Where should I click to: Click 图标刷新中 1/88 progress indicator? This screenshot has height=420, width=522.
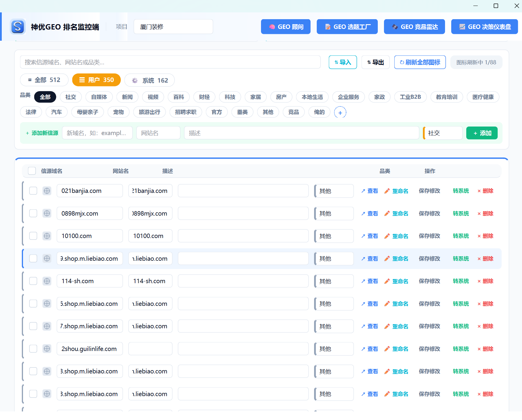(476, 62)
